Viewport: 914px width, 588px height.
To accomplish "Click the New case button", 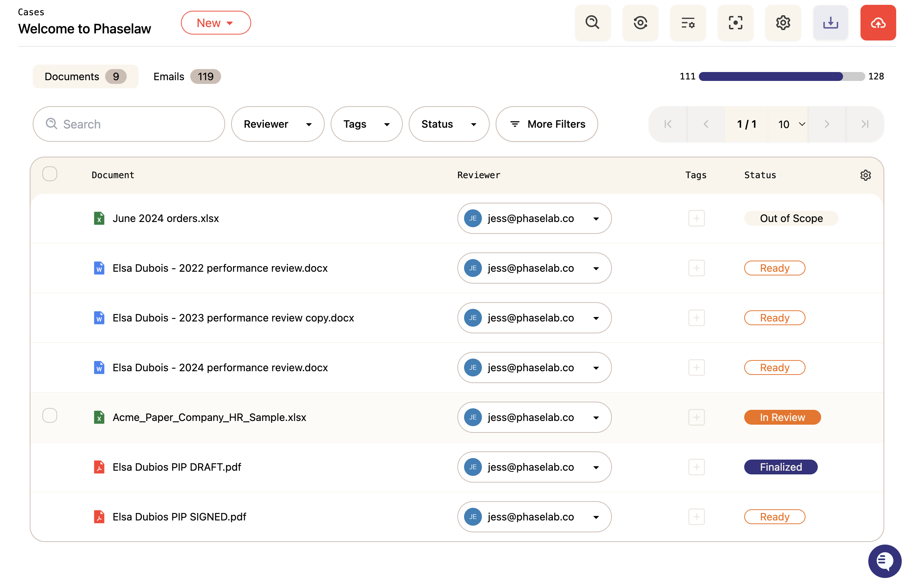I will [216, 23].
